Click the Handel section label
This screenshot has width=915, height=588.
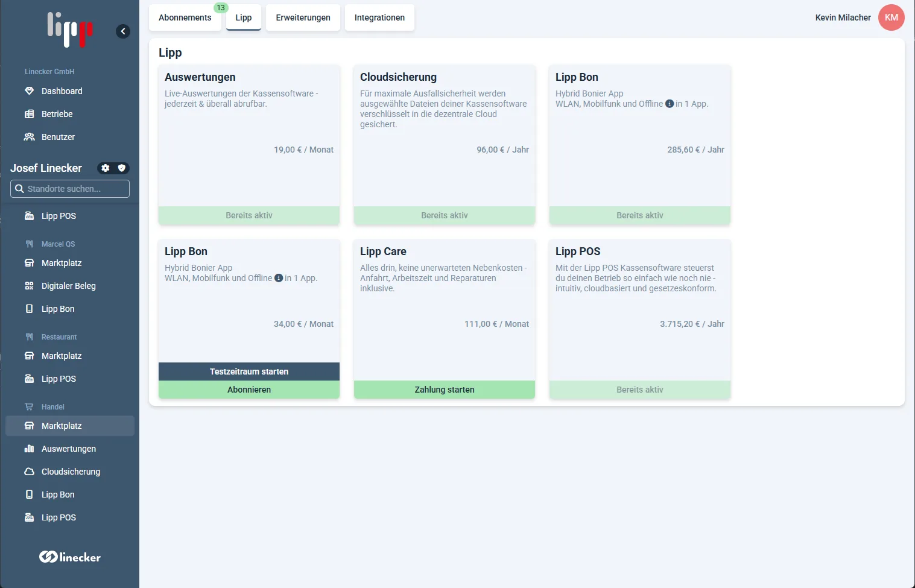[53, 407]
